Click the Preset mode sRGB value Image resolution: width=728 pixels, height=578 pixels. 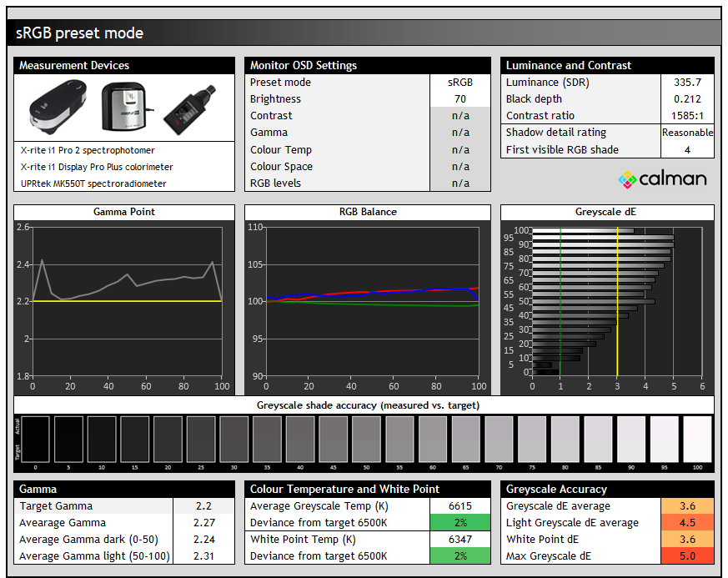click(460, 83)
